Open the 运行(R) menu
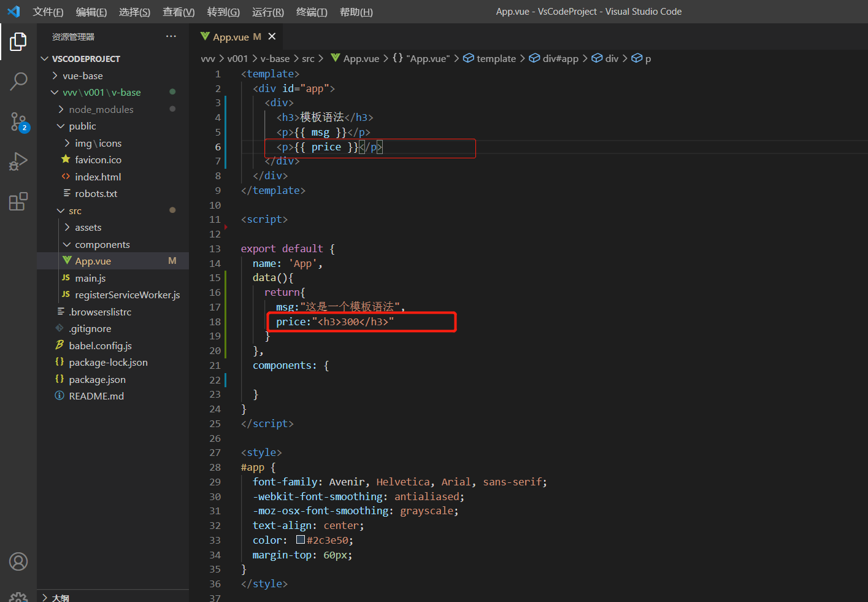The width and height of the screenshot is (868, 602). (x=268, y=12)
